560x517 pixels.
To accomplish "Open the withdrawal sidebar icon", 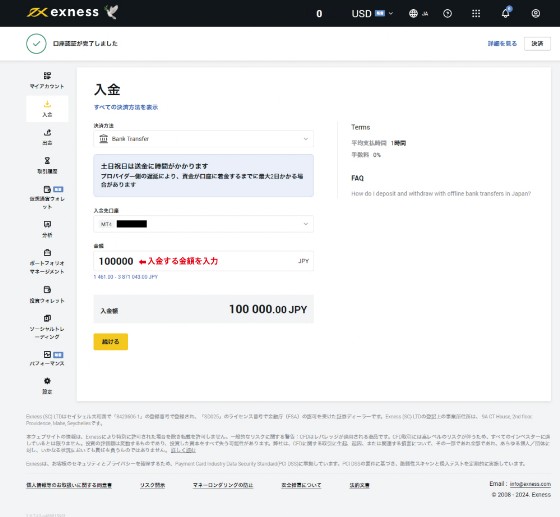I will pos(47,137).
